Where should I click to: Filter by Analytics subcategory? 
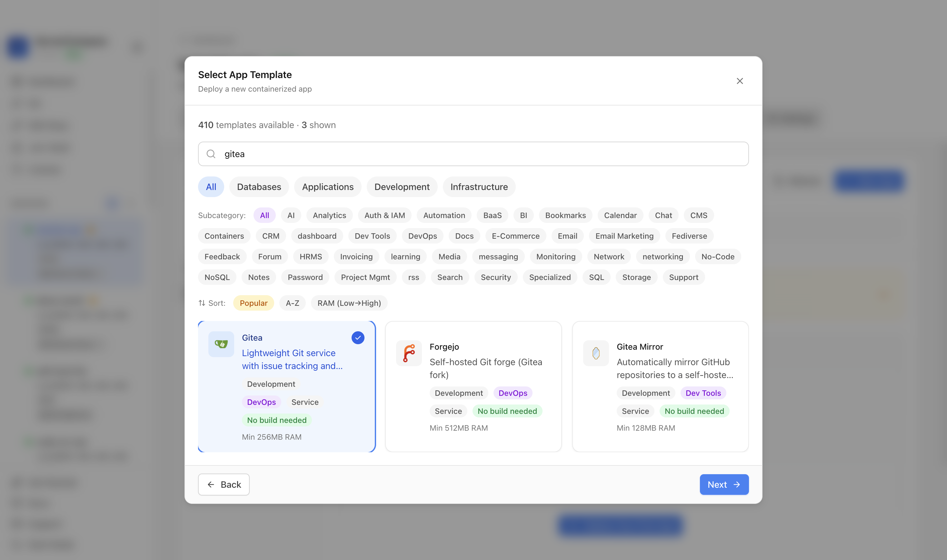point(329,215)
